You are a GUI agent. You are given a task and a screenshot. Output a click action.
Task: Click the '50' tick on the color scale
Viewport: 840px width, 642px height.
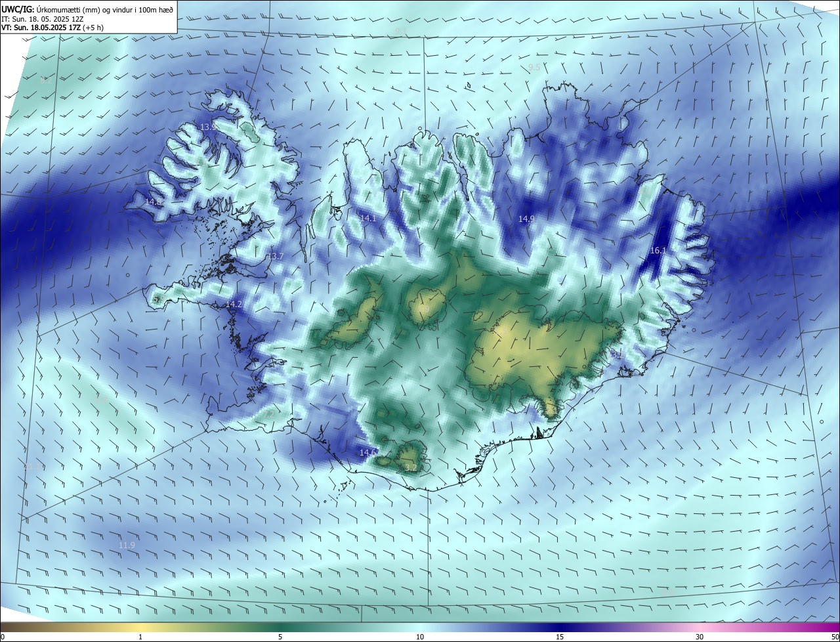pyautogui.click(x=835, y=637)
